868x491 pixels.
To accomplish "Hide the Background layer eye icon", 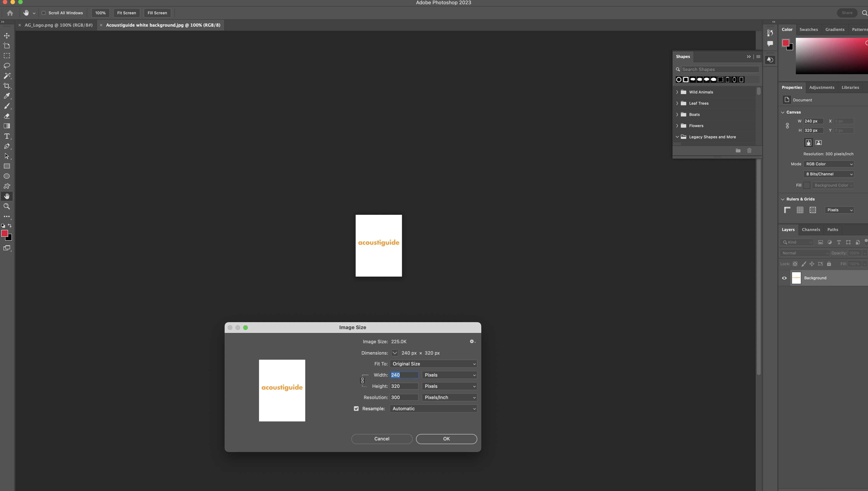I will point(784,278).
